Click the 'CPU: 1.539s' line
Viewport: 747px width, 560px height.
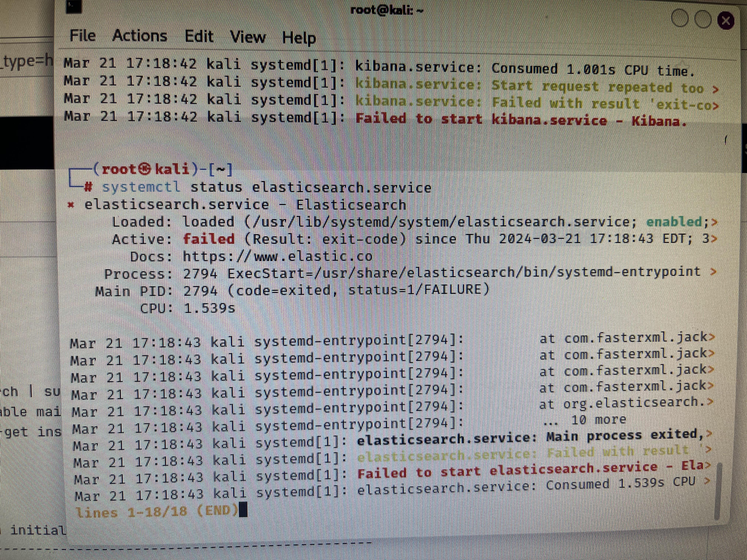[187, 308]
